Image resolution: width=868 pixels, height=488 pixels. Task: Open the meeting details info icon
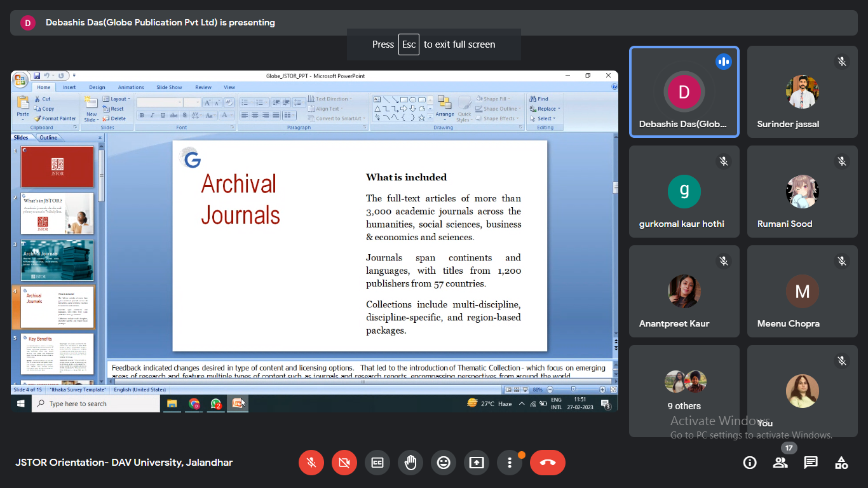(x=750, y=463)
